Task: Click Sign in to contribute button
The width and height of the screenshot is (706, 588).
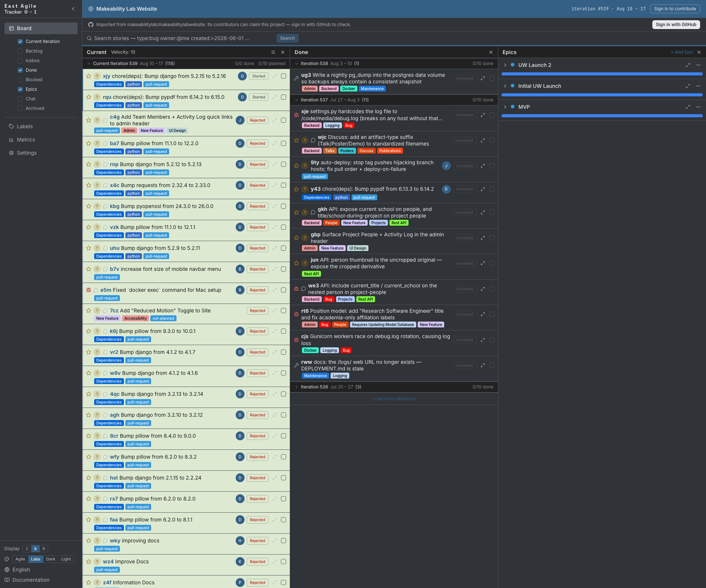Action: pyautogui.click(x=675, y=9)
